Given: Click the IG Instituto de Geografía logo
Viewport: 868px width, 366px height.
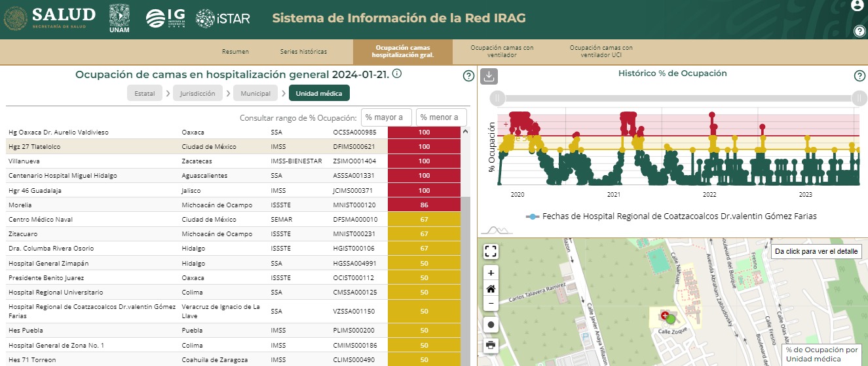Looking at the screenshot, I should [166, 18].
